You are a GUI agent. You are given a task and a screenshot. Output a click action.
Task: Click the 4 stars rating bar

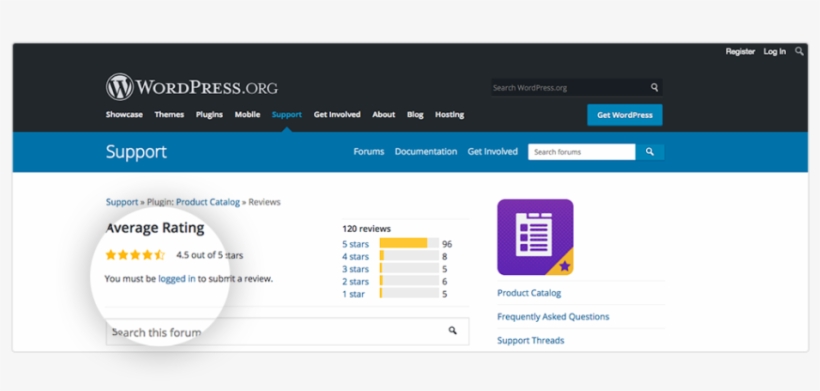pyautogui.click(x=409, y=256)
